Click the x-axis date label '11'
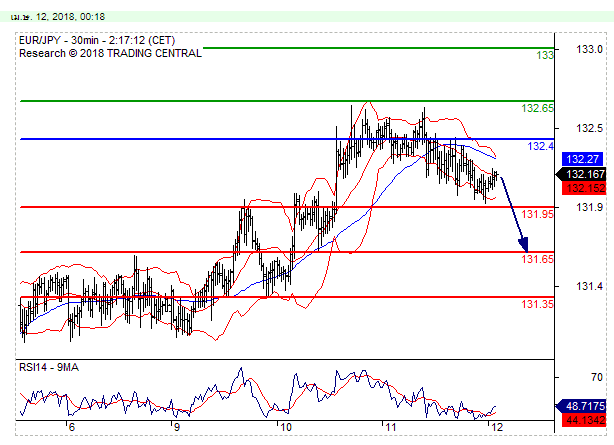The height and width of the screenshot is (445, 614). click(391, 427)
